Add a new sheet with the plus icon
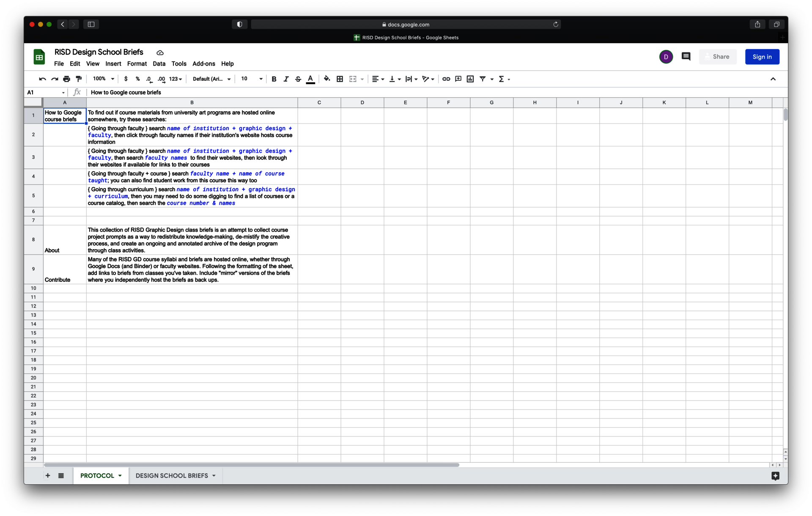This screenshot has width=812, height=516. (48, 476)
